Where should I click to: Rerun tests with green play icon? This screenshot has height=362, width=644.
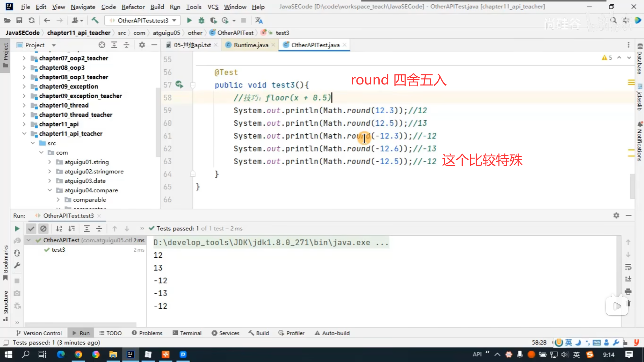click(17, 229)
